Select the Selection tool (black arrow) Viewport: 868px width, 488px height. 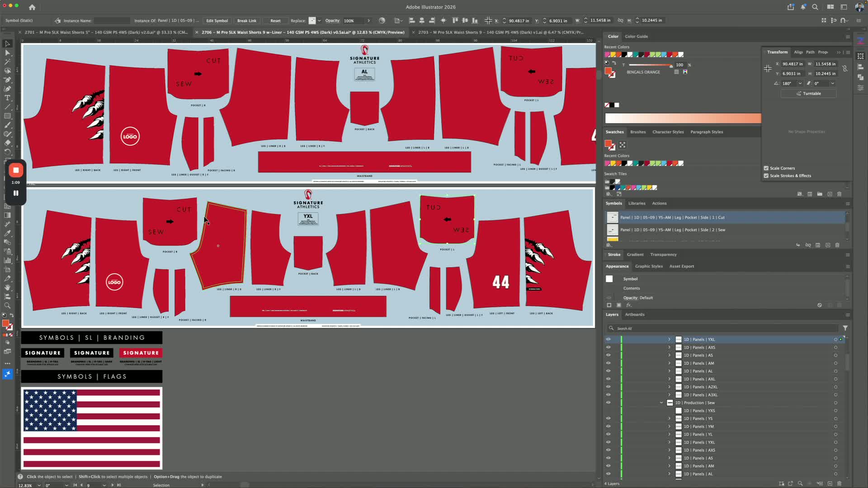click(x=7, y=44)
